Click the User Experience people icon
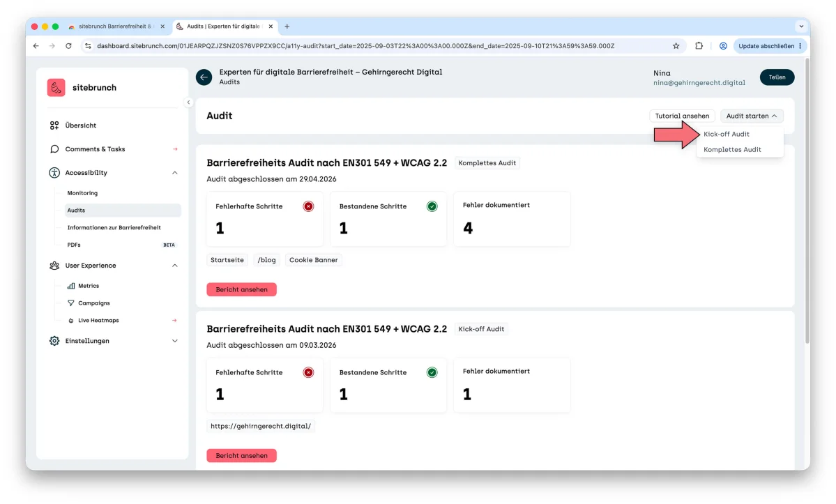 (54, 266)
